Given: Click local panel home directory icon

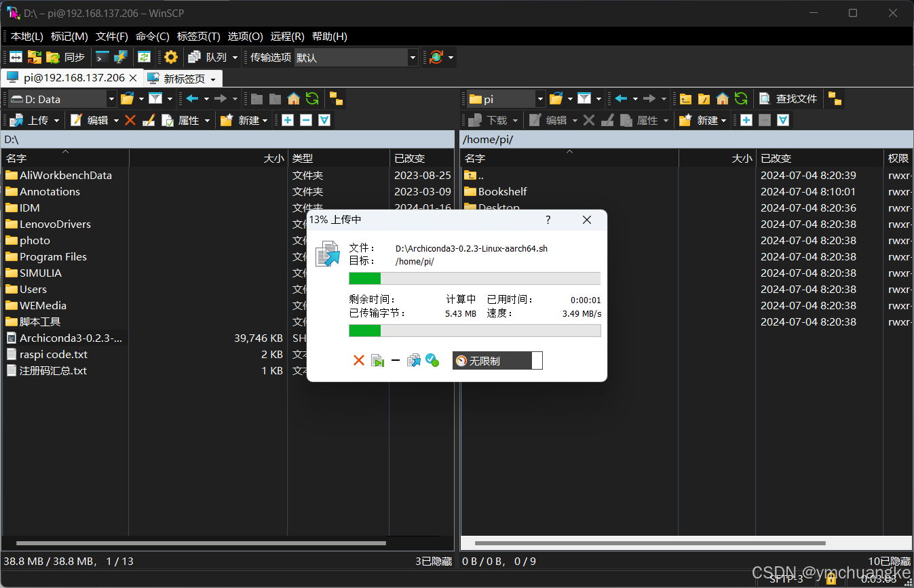Looking at the screenshot, I should point(294,99).
